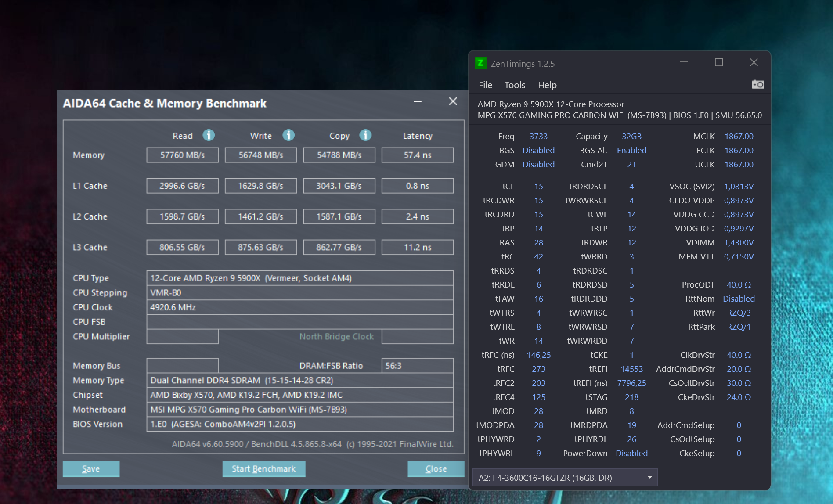833x504 pixels.
Task: Select the L1 Cache Copy value 3043.1 GB/s
Action: tap(339, 186)
